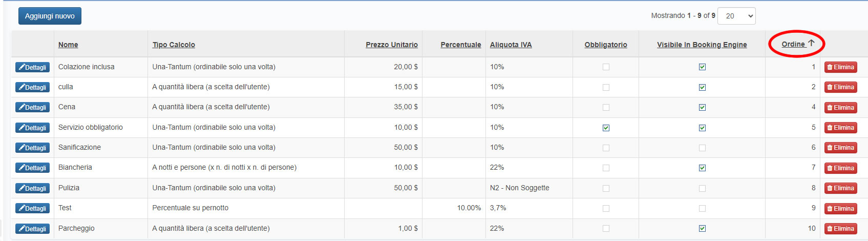Open Dettagli for the Parcheggio row
This screenshot has height=241, width=868.
pos(32,229)
